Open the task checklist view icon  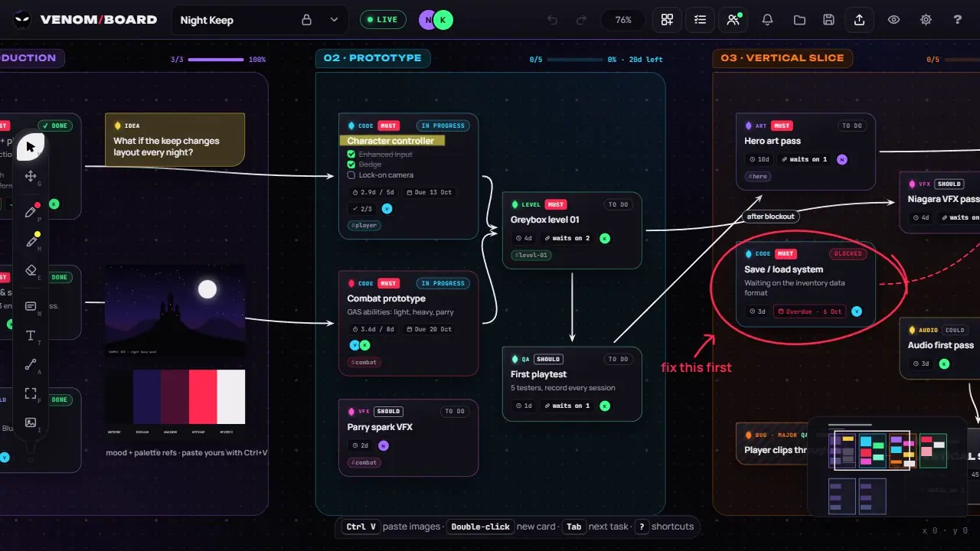(700, 20)
